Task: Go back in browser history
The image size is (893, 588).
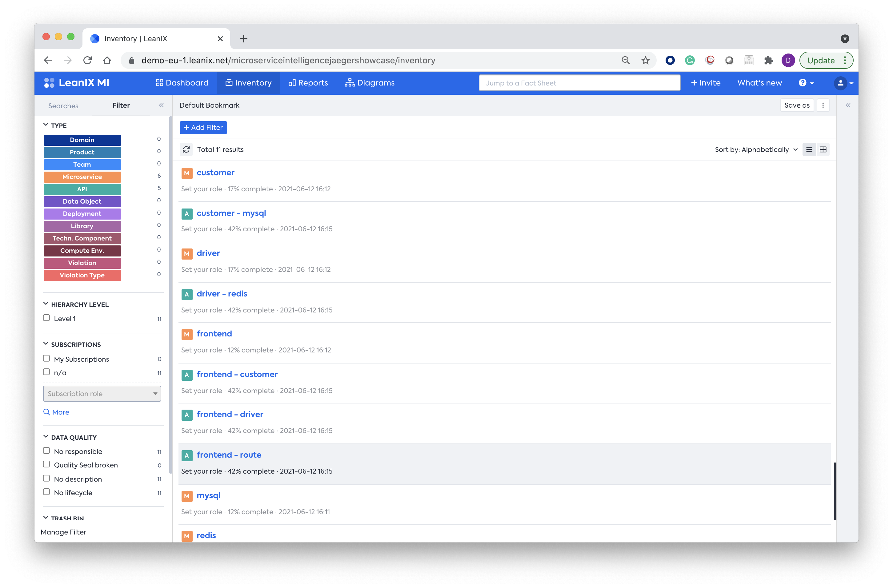Action: coord(48,60)
